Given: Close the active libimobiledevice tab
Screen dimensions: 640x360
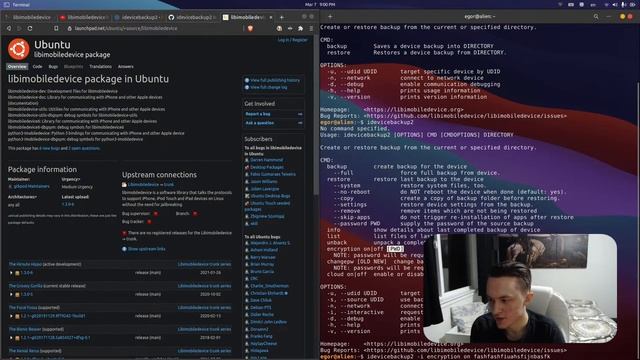Looking at the screenshot, I should click(271, 17).
